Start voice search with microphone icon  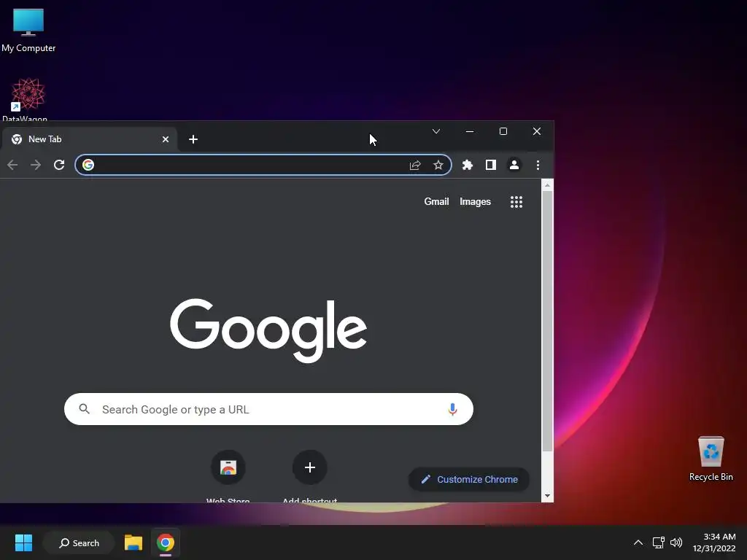click(452, 409)
